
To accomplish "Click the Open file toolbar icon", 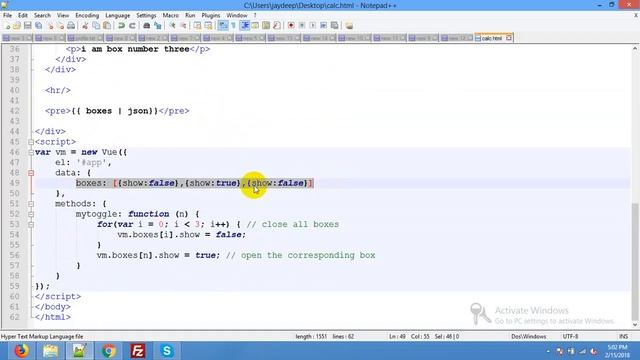I will click(x=17, y=26).
